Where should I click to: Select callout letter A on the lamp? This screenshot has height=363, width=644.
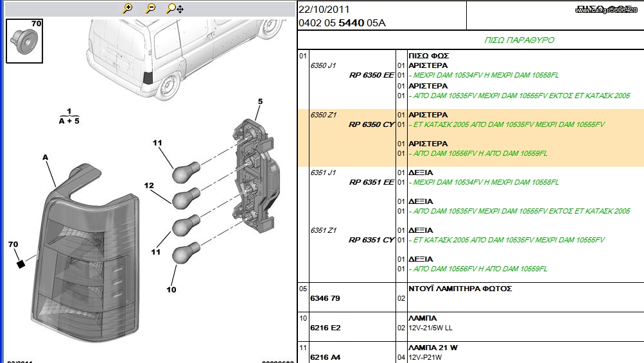[x=45, y=157]
